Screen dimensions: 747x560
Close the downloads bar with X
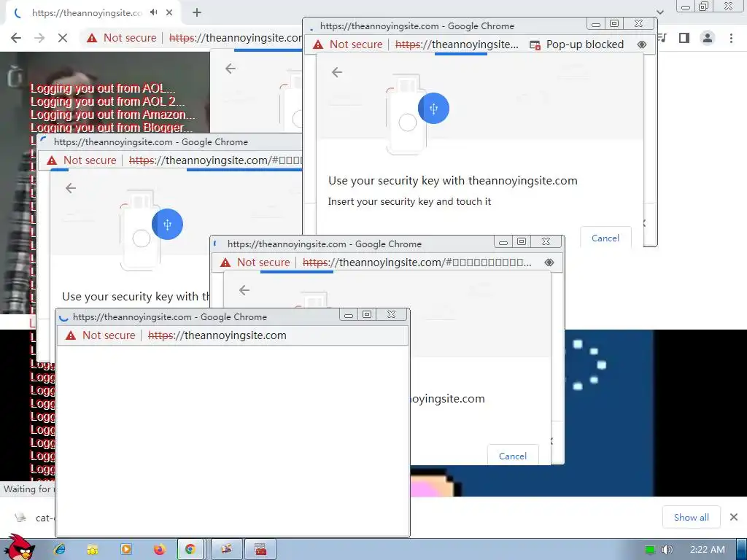click(734, 517)
